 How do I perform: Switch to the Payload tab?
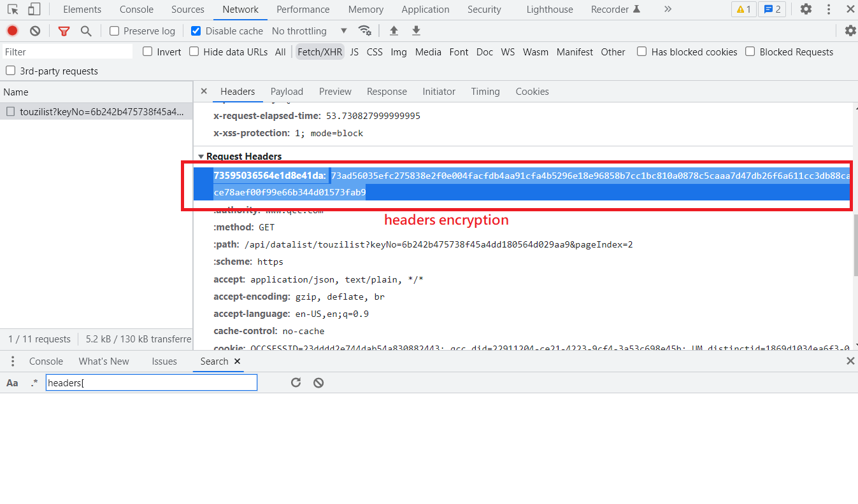click(287, 91)
